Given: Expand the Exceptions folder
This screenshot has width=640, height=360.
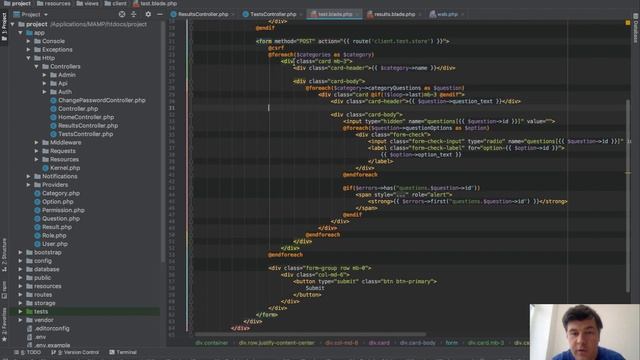Looking at the screenshot, I should (x=29, y=50).
